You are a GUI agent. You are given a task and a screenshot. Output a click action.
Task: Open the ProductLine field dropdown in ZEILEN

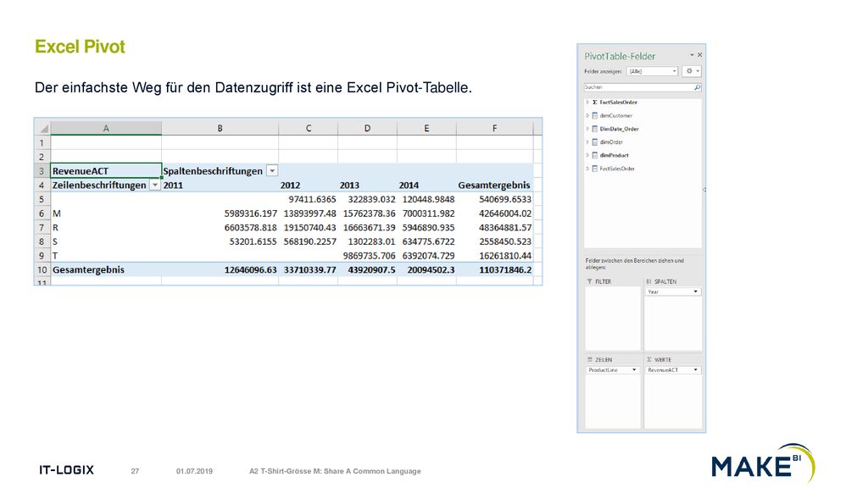634,369
